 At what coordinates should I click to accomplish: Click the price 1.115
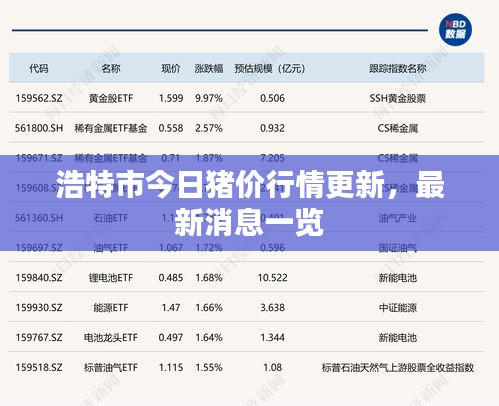(171, 368)
